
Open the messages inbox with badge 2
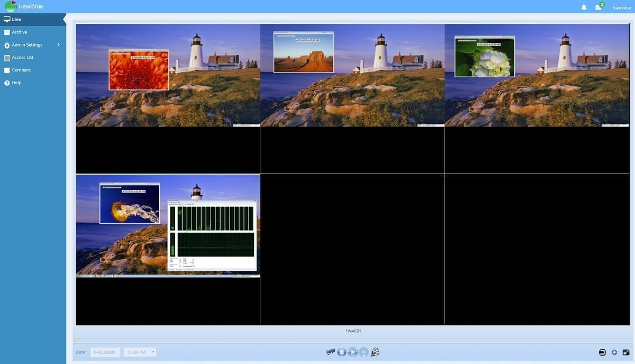(x=598, y=7)
